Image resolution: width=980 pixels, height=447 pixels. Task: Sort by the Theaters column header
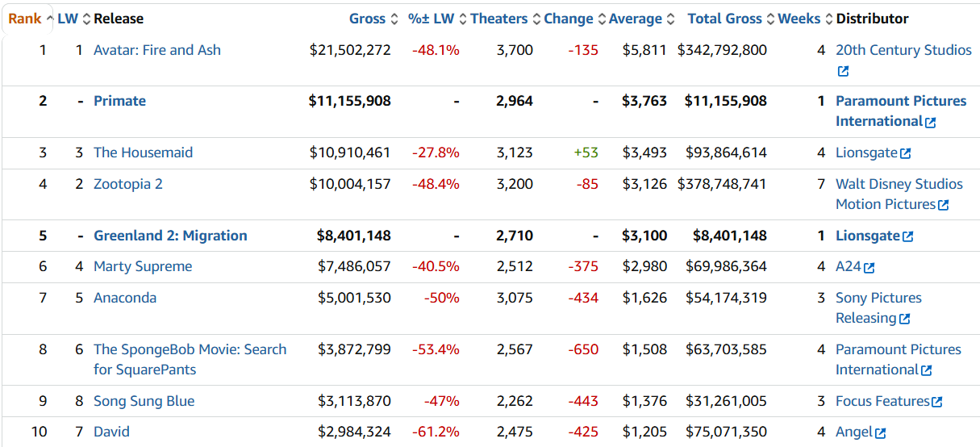coord(498,19)
